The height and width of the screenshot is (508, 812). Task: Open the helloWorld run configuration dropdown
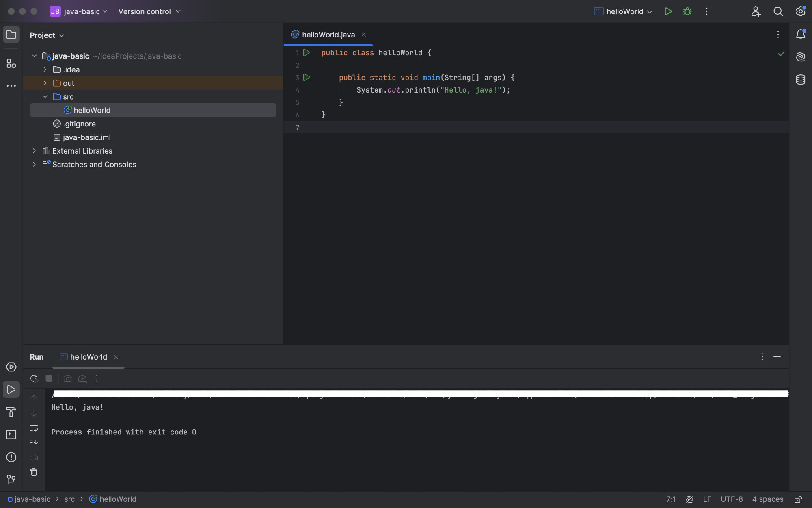click(x=623, y=11)
